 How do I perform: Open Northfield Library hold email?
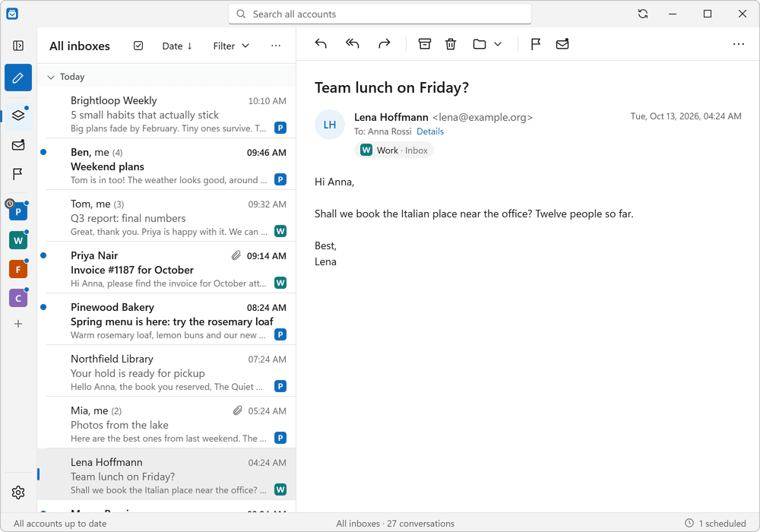point(166,372)
